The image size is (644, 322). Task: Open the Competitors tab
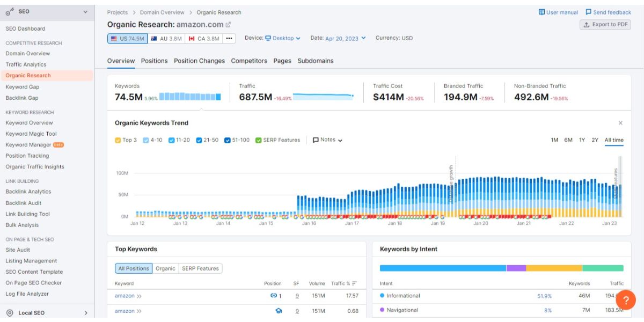249,61
